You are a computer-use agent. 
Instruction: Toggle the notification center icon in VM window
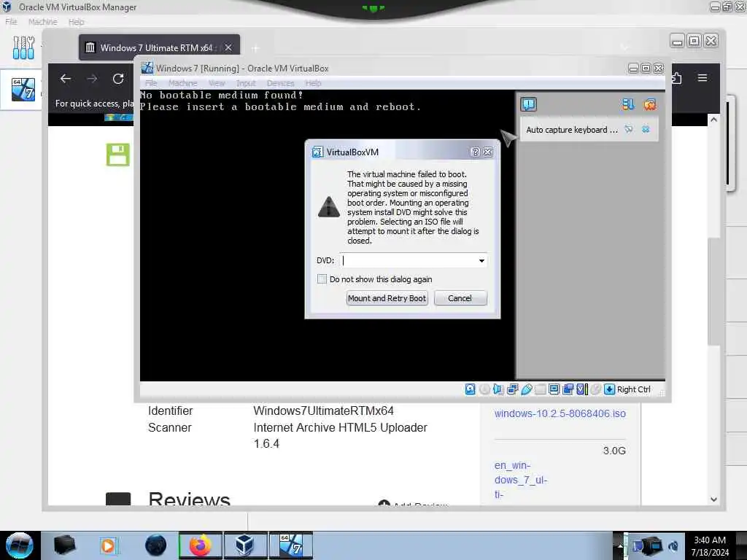[x=528, y=104]
